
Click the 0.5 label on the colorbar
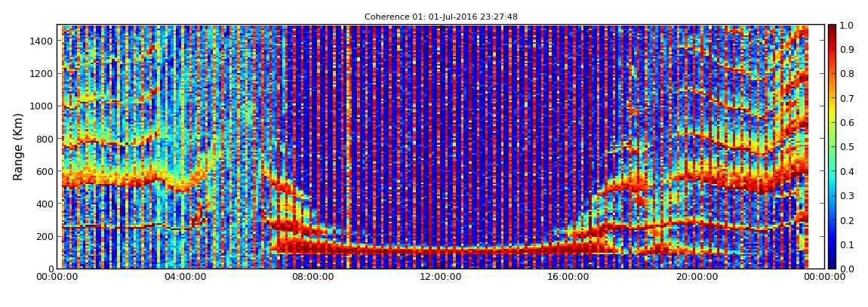pyautogui.click(x=846, y=147)
